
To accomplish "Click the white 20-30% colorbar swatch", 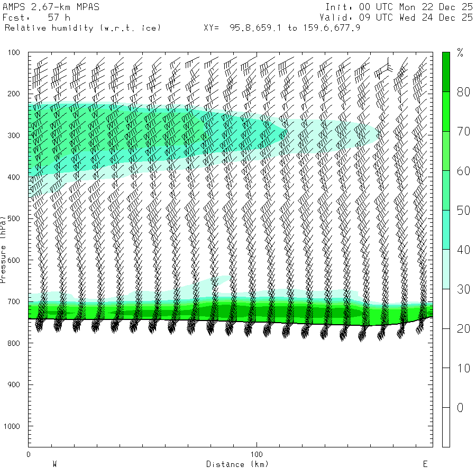I will (x=446, y=309).
